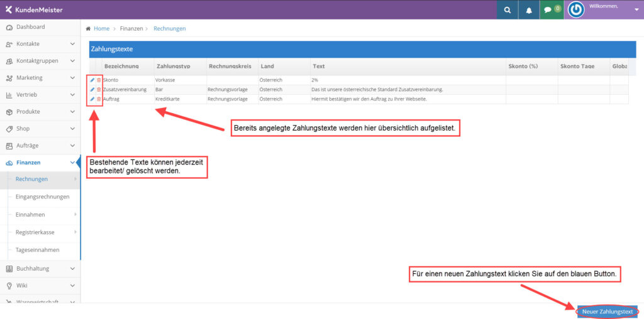The width and height of the screenshot is (644, 319).
Task: Open the search icon in top bar
Action: (x=508, y=10)
